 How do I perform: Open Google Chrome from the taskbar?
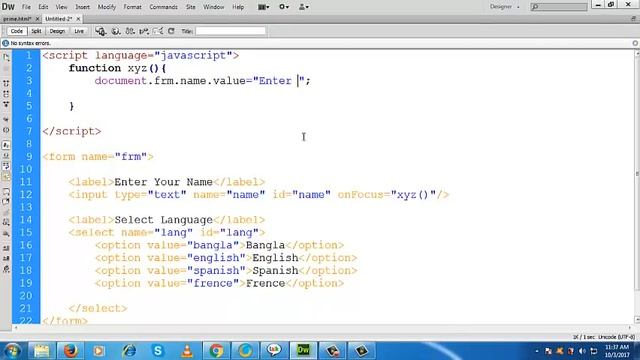click(216, 351)
